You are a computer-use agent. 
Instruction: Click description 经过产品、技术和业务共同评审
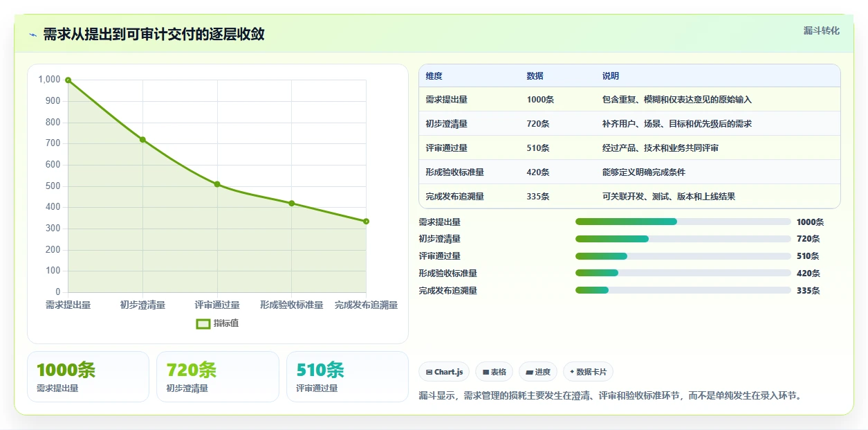pos(661,148)
